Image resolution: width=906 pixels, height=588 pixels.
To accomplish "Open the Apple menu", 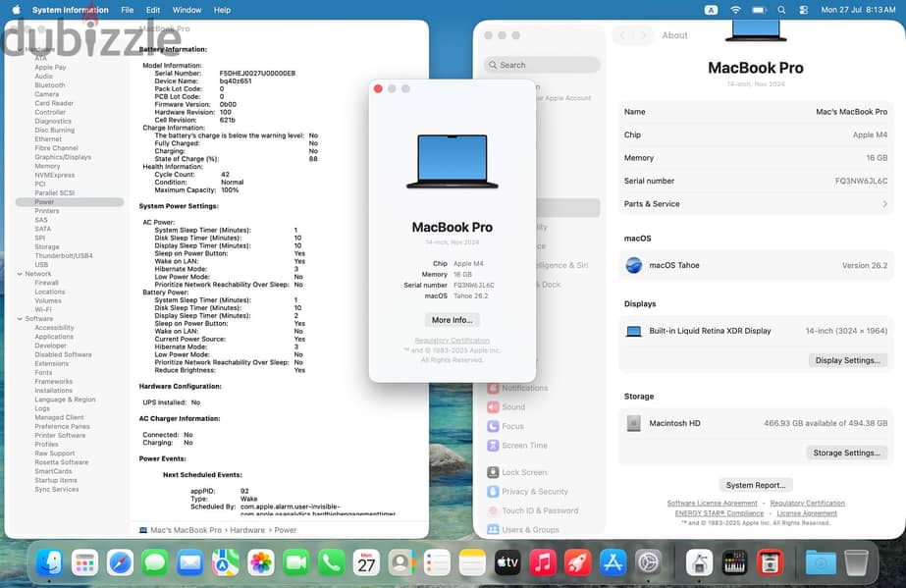I will [x=16, y=10].
